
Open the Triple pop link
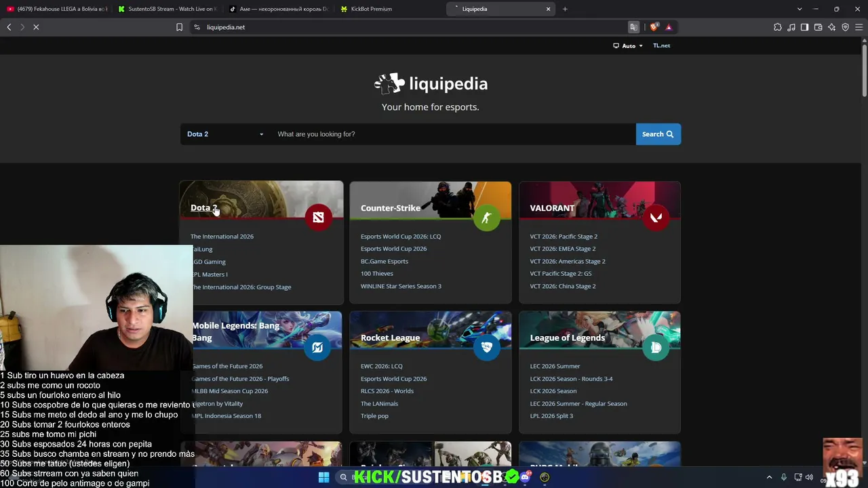[x=374, y=416]
